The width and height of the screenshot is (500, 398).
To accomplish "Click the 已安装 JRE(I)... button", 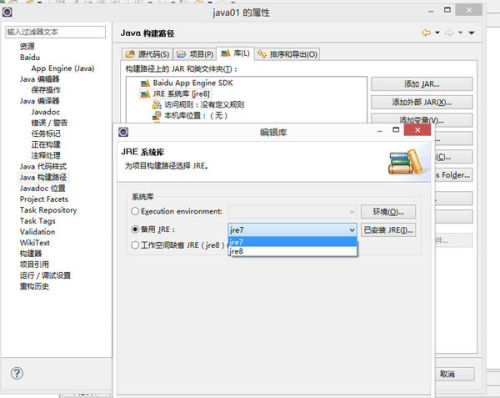I will click(x=388, y=230).
